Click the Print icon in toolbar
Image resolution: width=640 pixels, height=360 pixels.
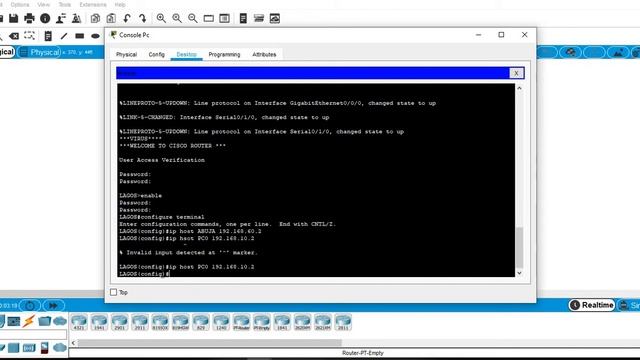click(x=29, y=18)
